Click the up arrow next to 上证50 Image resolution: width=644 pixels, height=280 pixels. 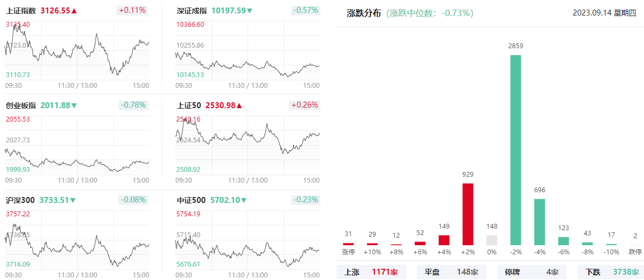point(239,105)
